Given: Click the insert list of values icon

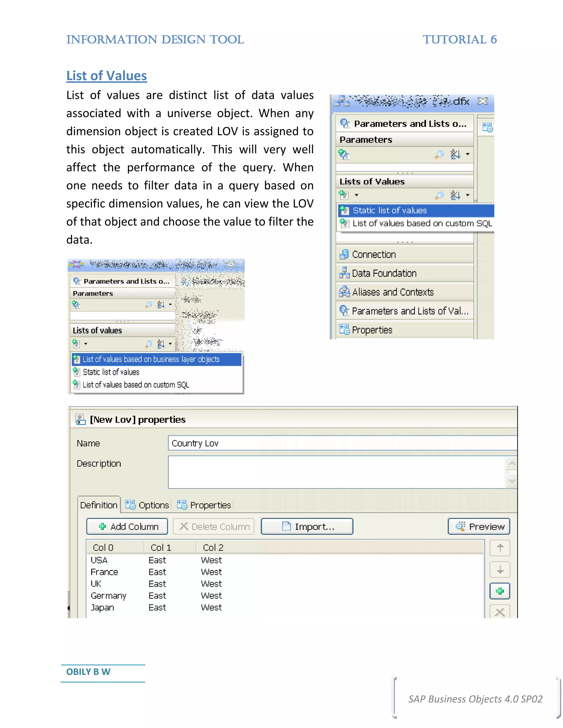Looking at the screenshot, I should 344,195.
